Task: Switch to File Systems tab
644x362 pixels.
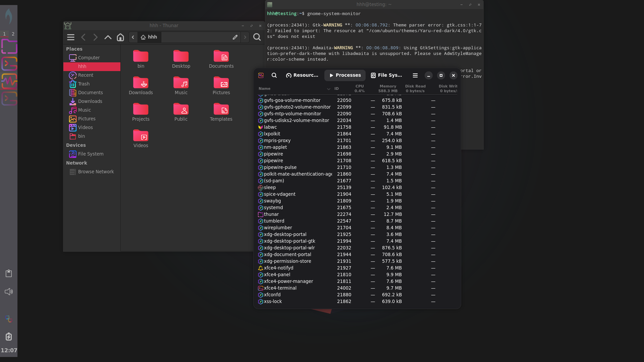Action: coord(386,75)
